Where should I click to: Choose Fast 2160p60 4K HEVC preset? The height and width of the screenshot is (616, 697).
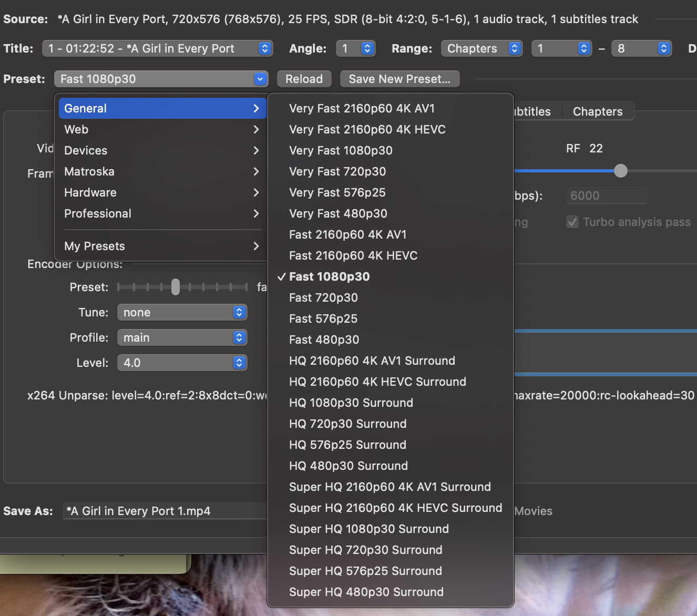391,255
